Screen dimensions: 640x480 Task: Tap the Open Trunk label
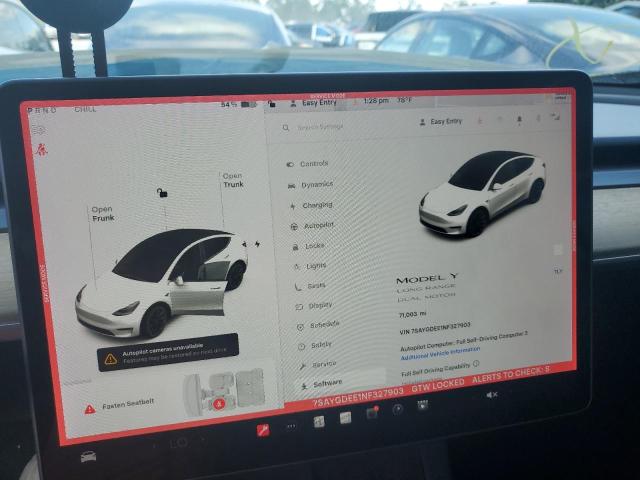point(233,180)
